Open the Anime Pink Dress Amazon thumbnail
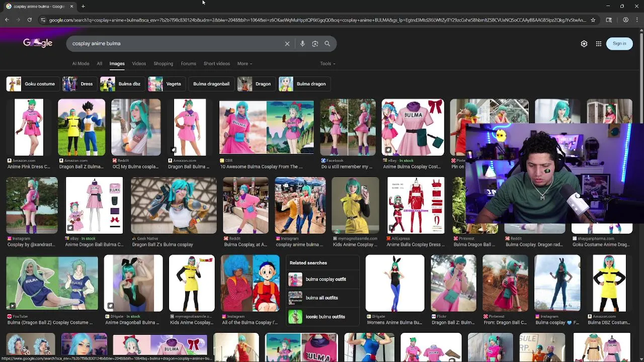 click(x=29, y=127)
